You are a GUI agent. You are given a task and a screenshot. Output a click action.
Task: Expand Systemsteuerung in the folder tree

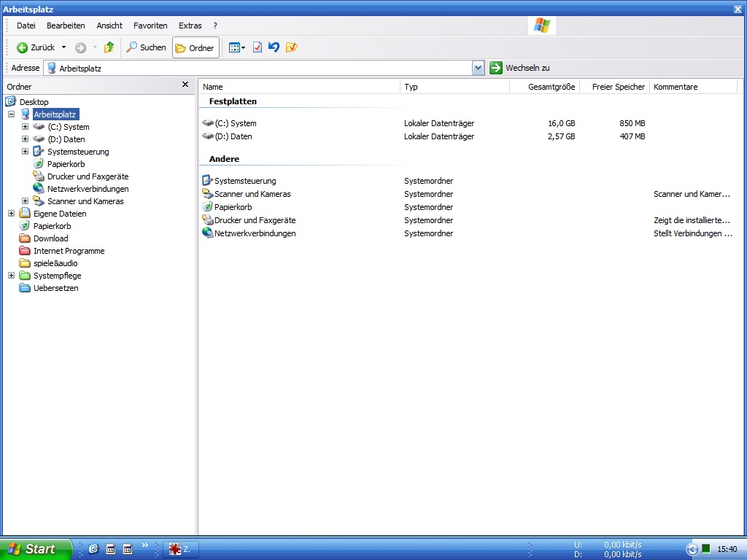[x=26, y=152]
